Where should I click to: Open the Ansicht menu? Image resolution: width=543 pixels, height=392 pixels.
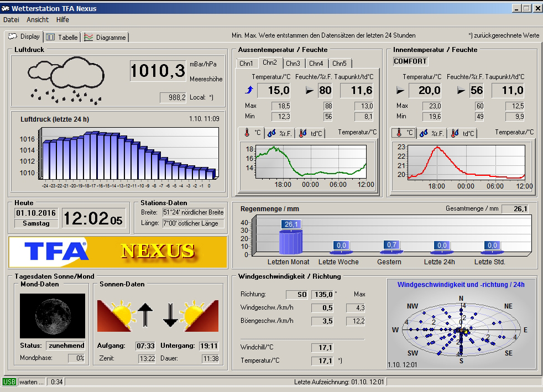[38, 20]
